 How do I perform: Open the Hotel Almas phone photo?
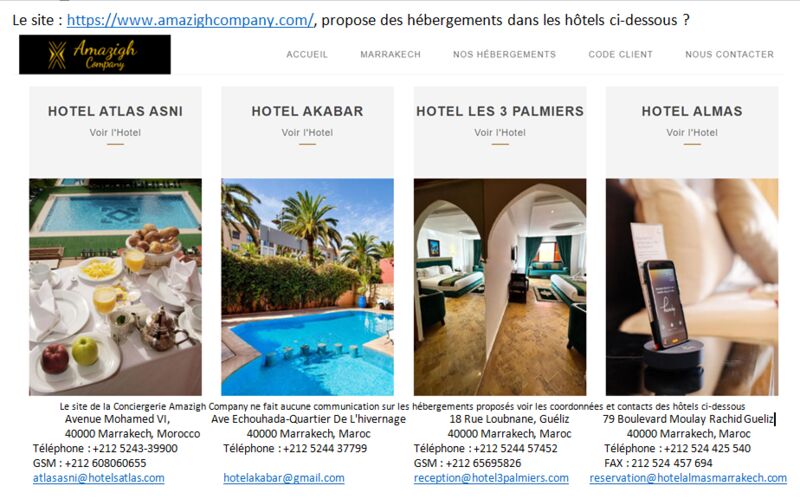pyautogui.click(x=692, y=287)
